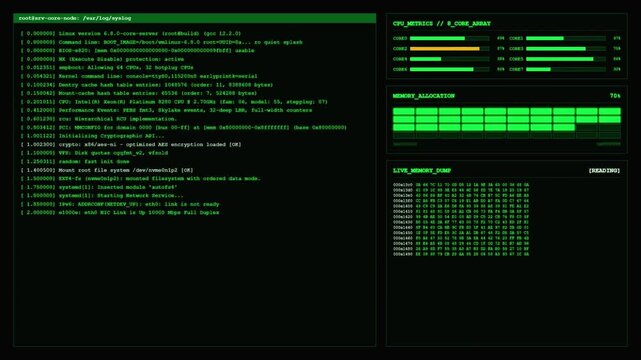
Task: Click the 'random: fast init done' log line
Action: coord(75,161)
